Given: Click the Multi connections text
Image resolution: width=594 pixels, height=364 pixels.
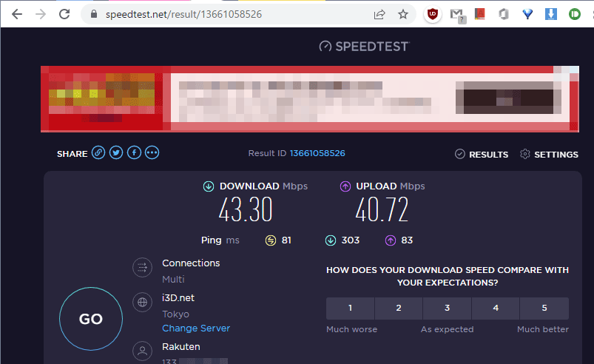Looking at the screenshot, I should (173, 279).
